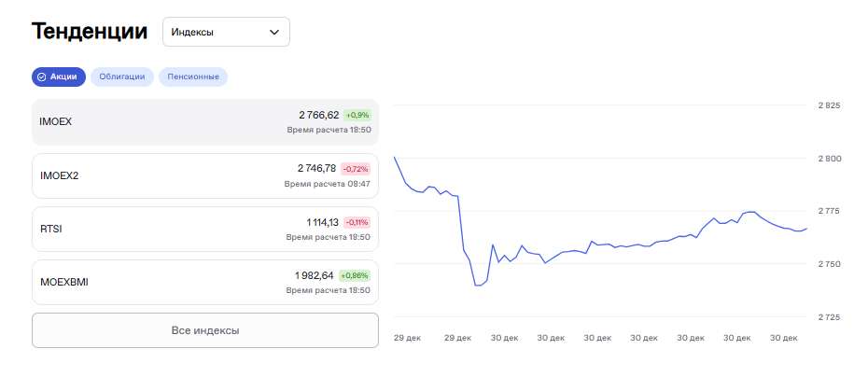868x377 pixels.
Task: Click the IMOEX value 2 766,62
Action: (x=318, y=115)
